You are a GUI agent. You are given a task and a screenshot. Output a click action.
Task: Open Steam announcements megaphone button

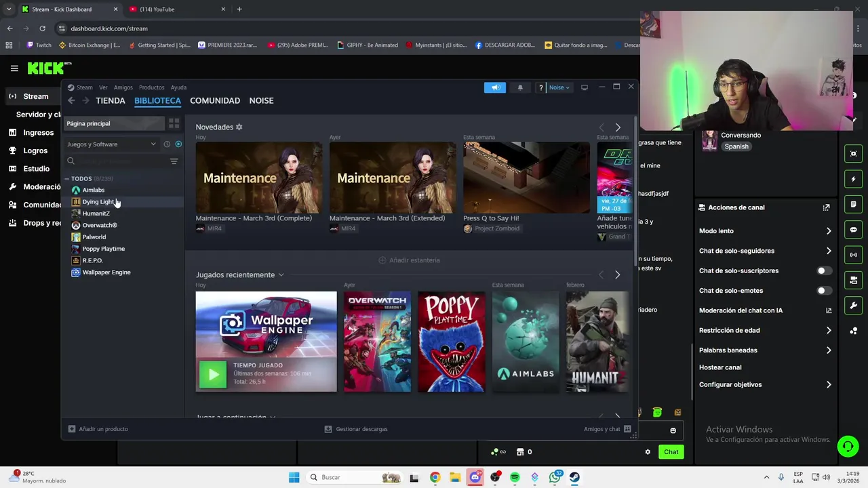click(495, 87)
